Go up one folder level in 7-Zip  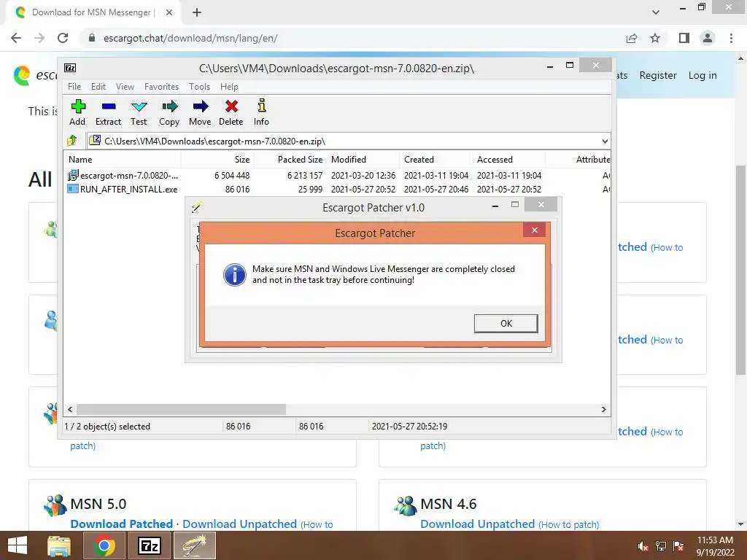72,141
